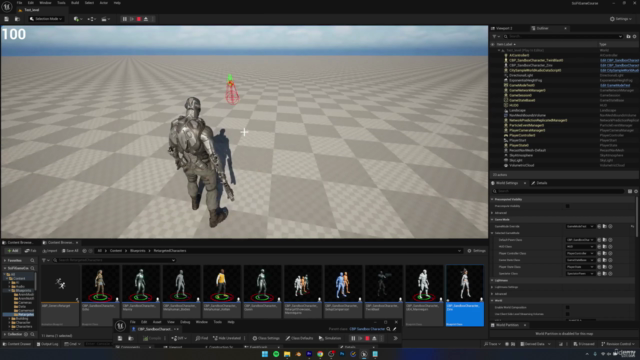The width and height of the screenshot is (640, 360).
Task: Click Browse content icon next to Save
Action: click(x=17, y=19)
